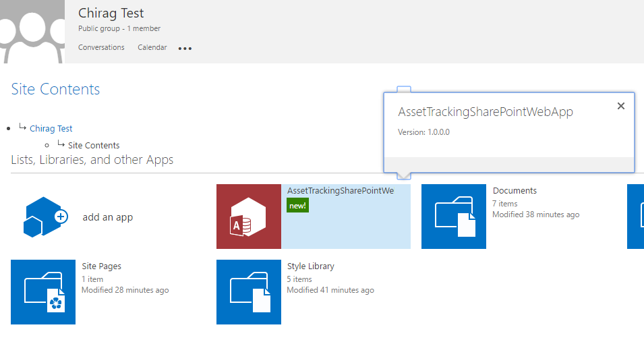Open the Access app tile icon
This screenshot has height=342, width=644.
pyautogui.click(x=249, y=217)
